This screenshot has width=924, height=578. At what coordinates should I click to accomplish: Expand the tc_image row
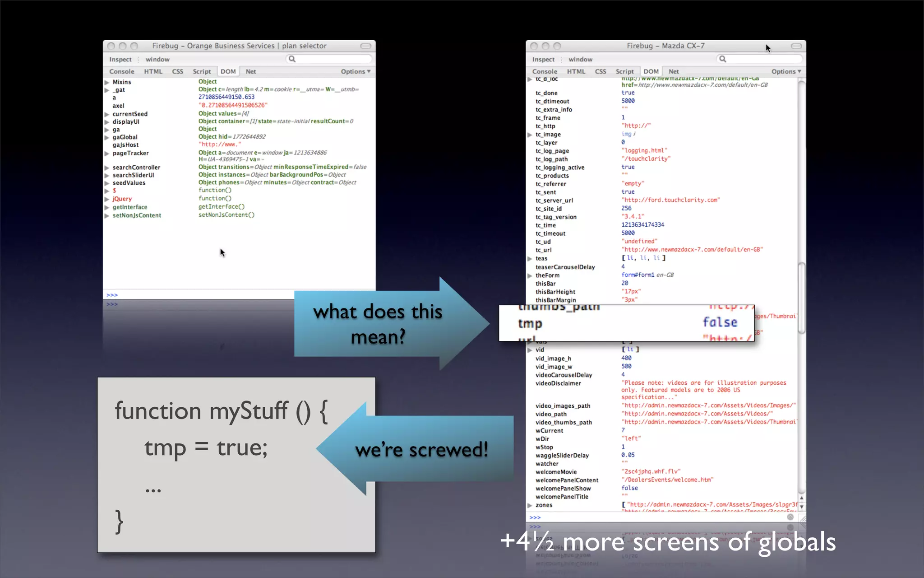530,135
